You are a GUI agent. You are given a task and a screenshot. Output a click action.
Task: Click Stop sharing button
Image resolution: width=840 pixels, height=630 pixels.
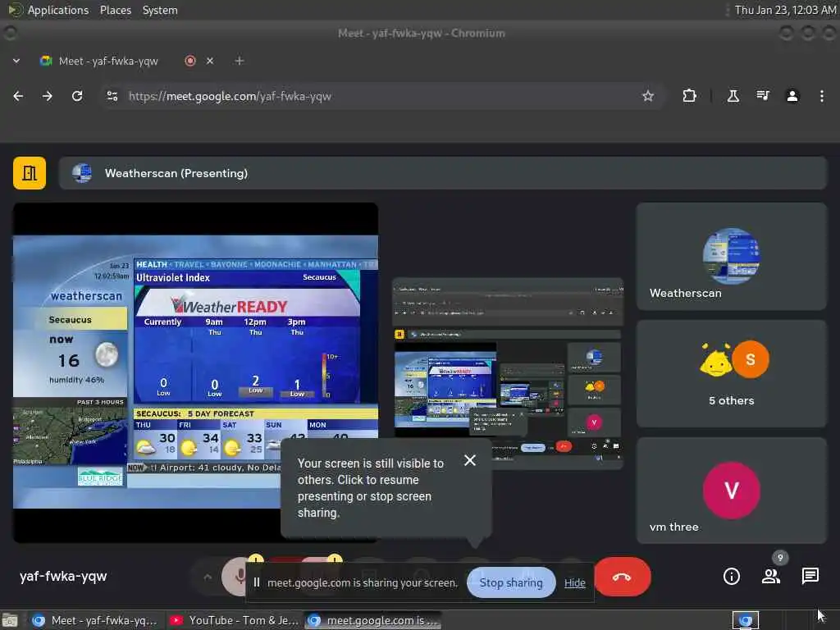click(511, 582)
